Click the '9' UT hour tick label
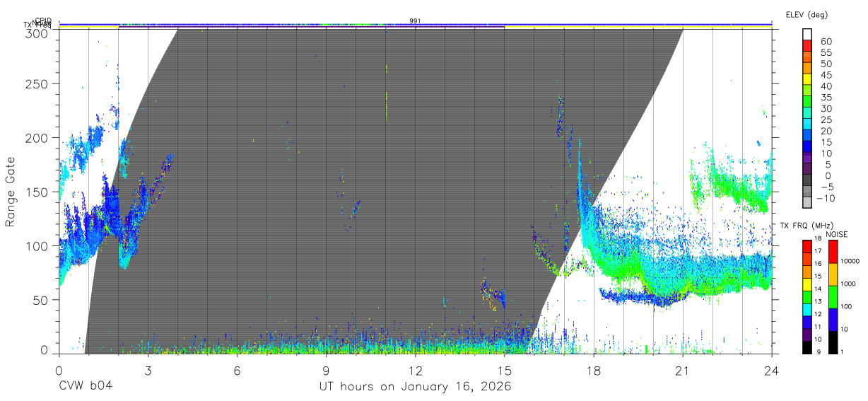This screenshot has height=401, width=868. pyautogui.click(x=326, y=369)
